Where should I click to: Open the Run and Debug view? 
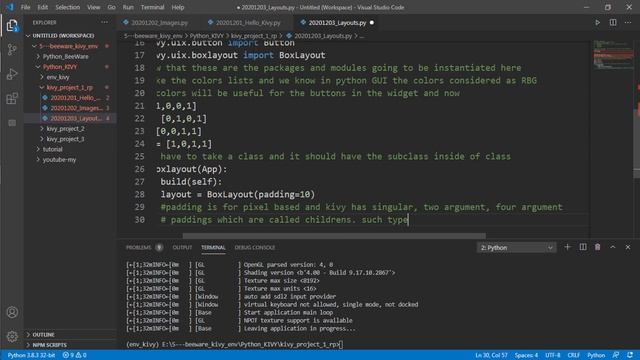pyautogui.click(x=12, y=74)
